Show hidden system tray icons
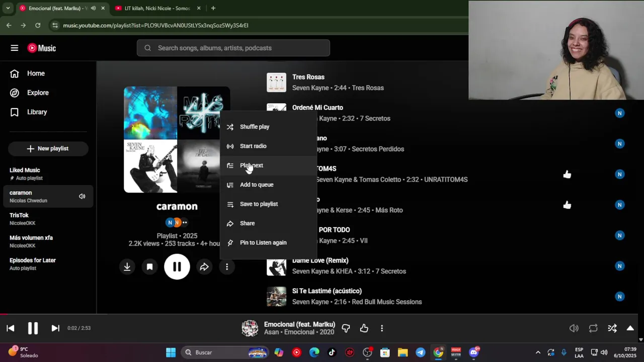Viewport: 644px width, 362px height. pyautogui.click(x=538, y=352)
